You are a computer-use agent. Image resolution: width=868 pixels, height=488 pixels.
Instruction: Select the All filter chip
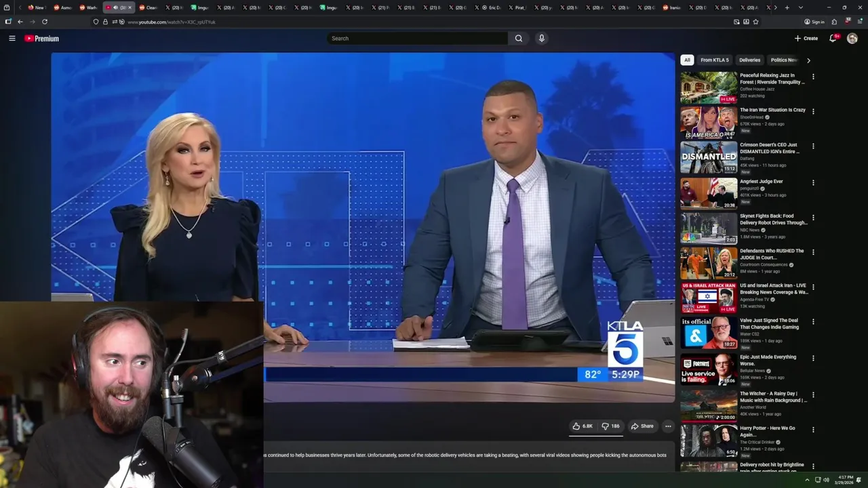(x=687, y=60)
